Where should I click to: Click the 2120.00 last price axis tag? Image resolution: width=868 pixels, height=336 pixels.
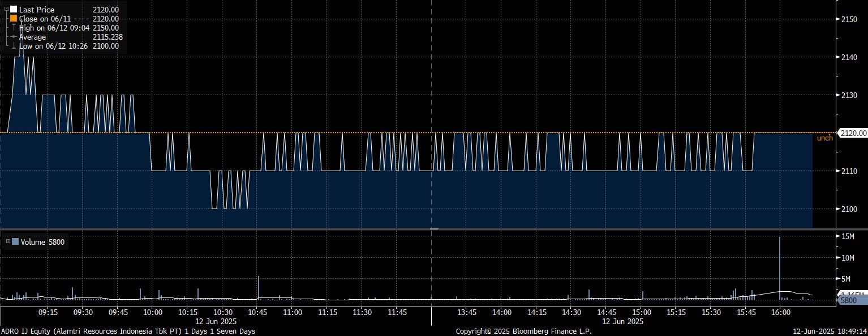pos(853,133)
